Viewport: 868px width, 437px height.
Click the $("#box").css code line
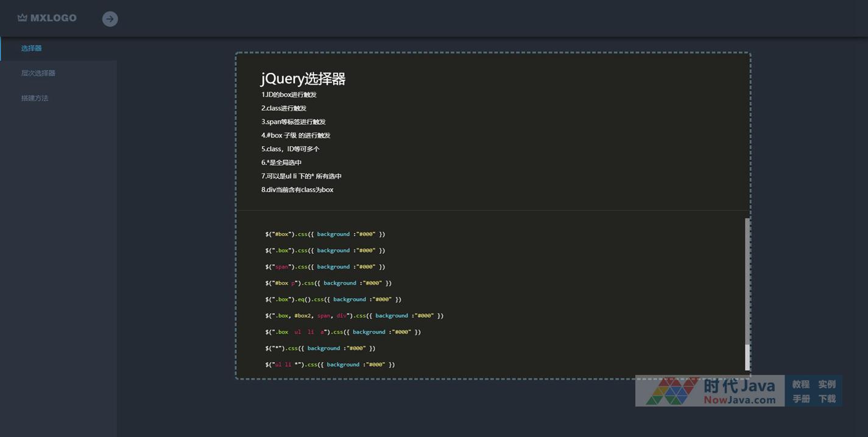click(325, 234)
